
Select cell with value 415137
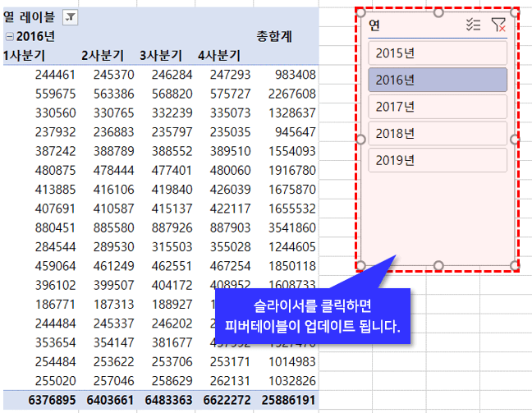tap(172, 209)
